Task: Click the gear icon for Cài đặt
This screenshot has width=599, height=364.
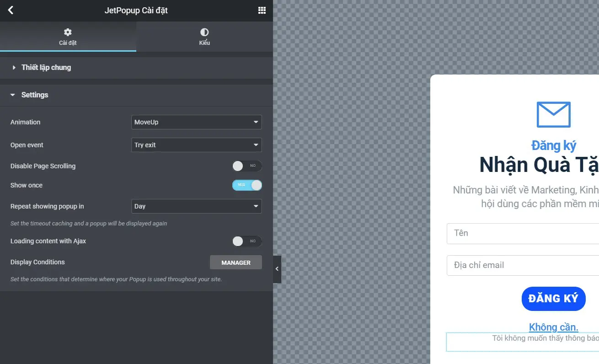Action: pos(68,32)
